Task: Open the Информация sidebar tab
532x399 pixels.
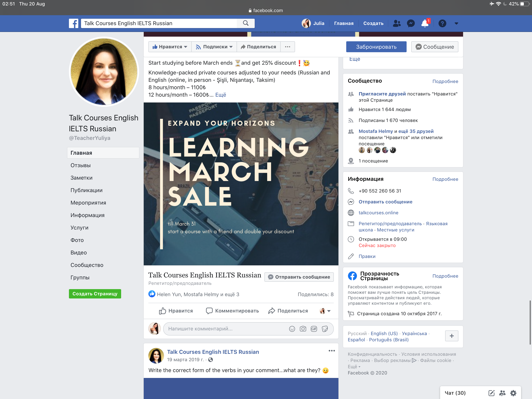Action: click(88, 215)
